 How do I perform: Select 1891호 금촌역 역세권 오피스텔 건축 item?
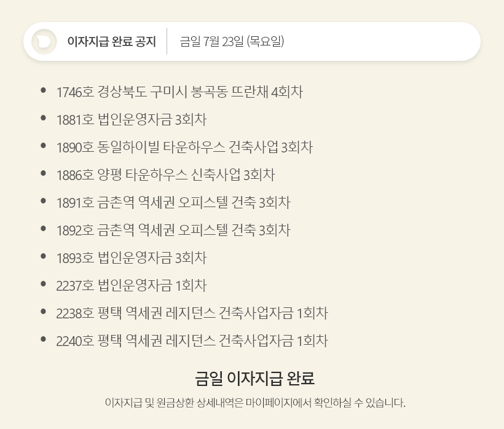173,203
